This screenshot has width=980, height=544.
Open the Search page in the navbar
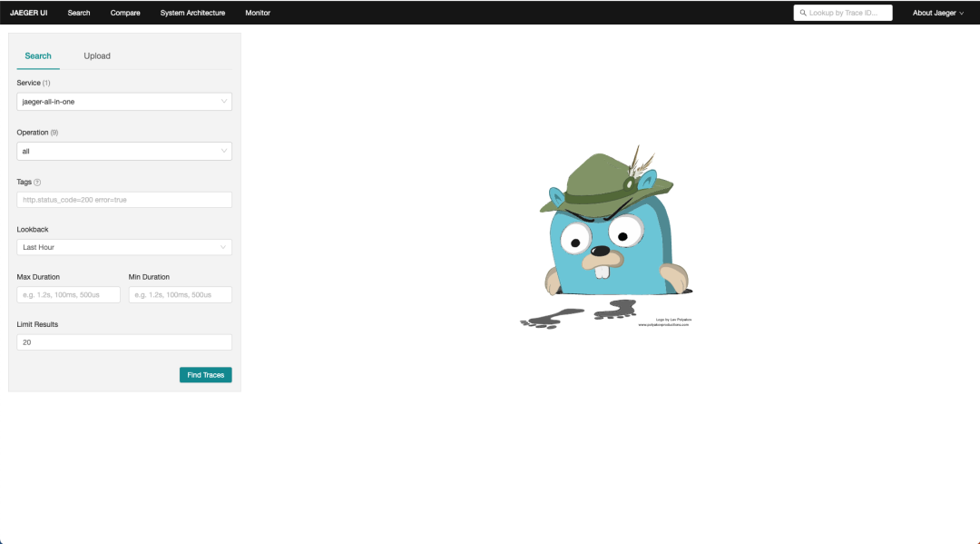click(79, 13)
